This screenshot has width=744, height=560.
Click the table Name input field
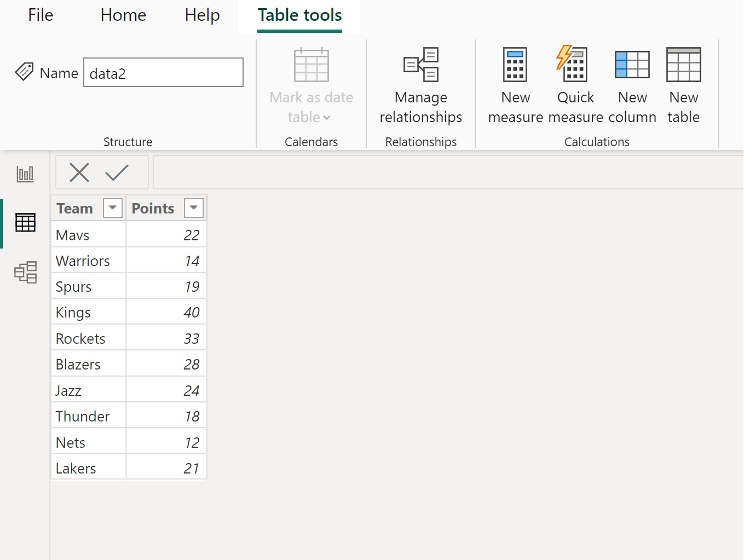pyautogui.click(x=163, y=72)
